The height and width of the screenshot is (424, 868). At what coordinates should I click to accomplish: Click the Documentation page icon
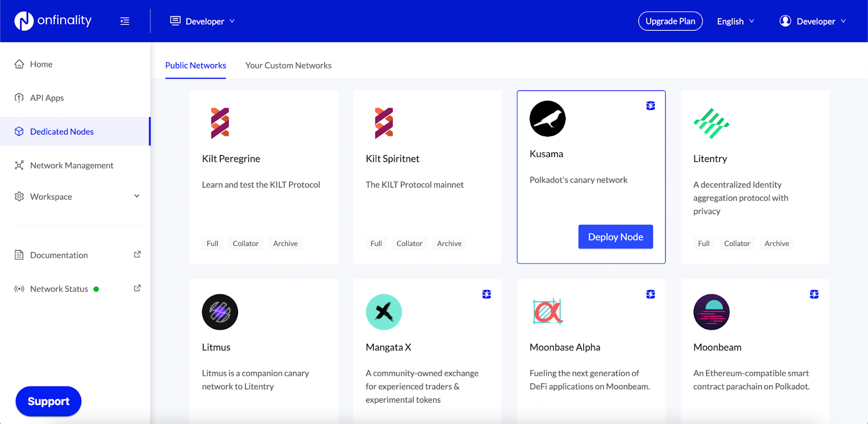[19, 255]
